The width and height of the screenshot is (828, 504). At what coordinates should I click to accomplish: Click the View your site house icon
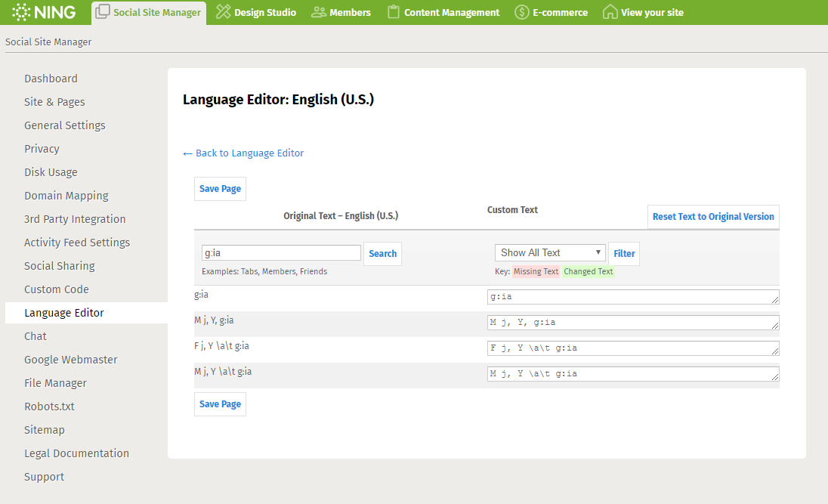pyautogui.click(x=610, y=11)
